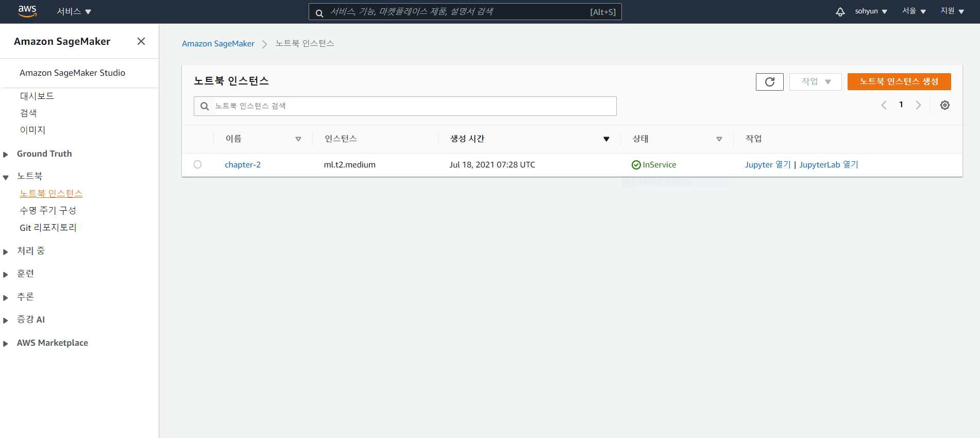
Task: Open 이미지 in the sidebar
Action: coord(32,130)
